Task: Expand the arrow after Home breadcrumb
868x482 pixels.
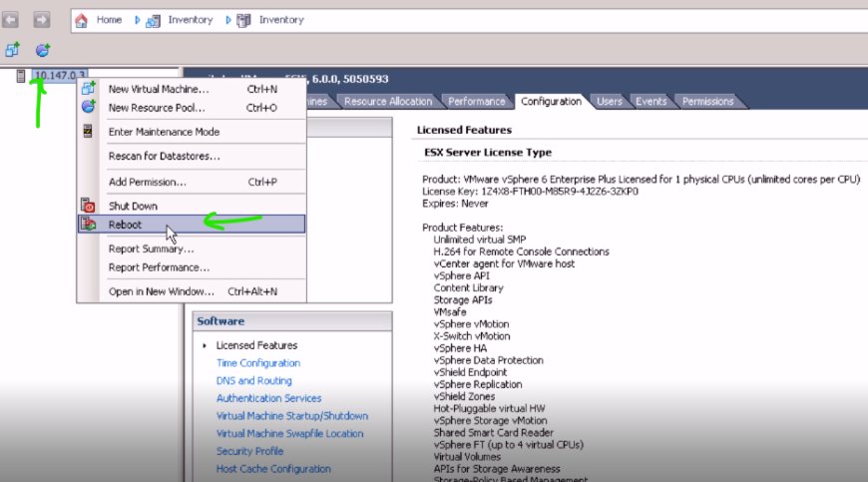Action: coord(137,21)
